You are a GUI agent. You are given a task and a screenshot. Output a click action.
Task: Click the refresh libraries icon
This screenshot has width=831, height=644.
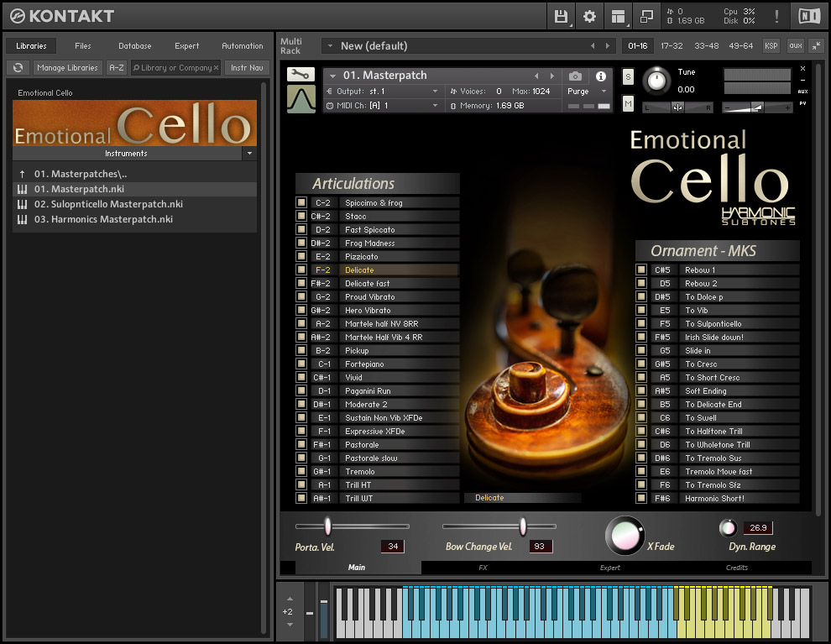coord(18,68)
